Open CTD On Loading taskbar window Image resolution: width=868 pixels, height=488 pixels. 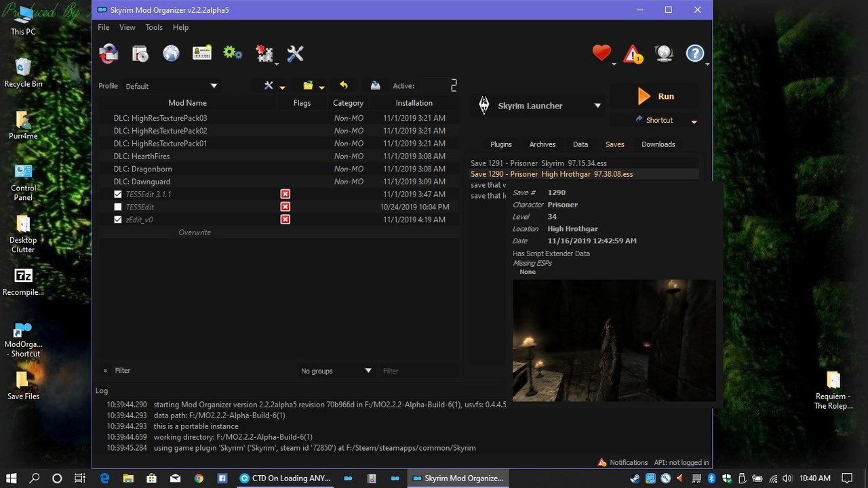(285, 479)
